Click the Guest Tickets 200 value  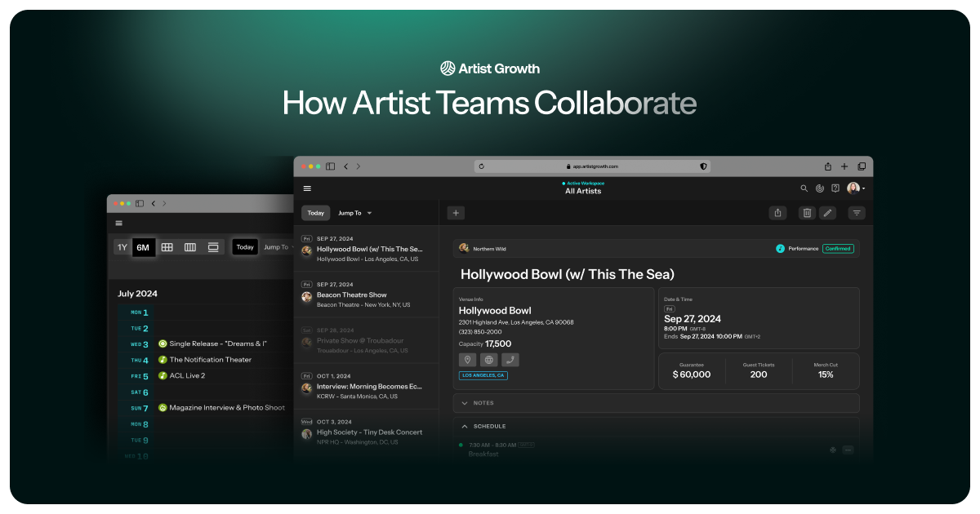click(x=759, y=374)
